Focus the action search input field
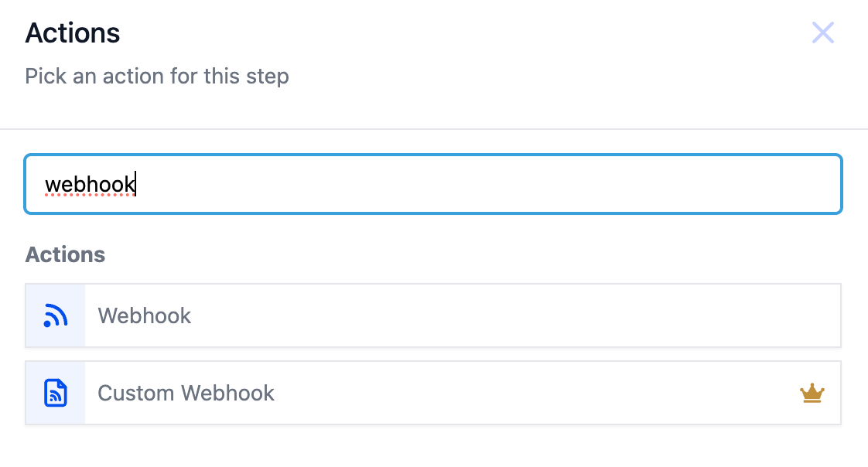This screenshot has height=467, width=868. [x=433, y=185]
